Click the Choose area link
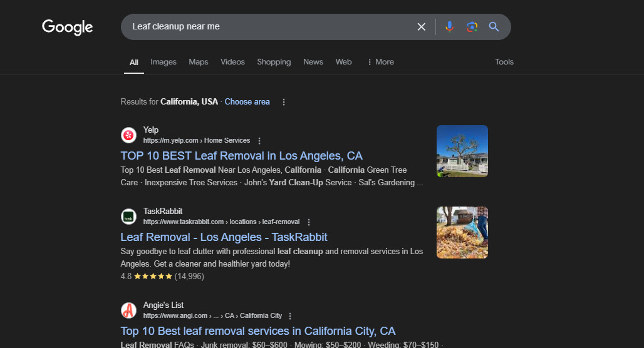The height and width of the screenshot is (348, 644). 247,102
